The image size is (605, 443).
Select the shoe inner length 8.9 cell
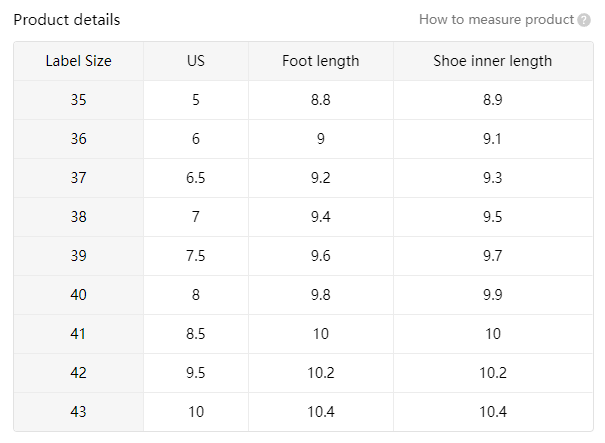coord(493,100)
